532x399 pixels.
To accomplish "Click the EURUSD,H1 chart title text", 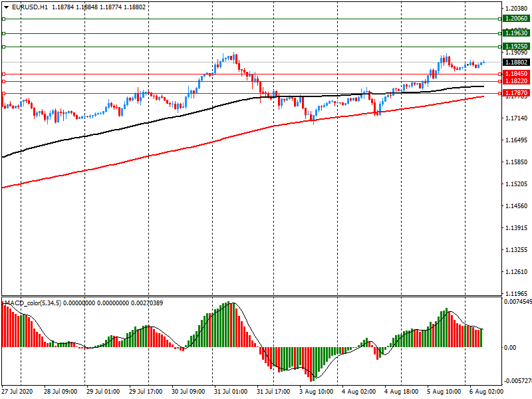I will click(x=30, y=7).
